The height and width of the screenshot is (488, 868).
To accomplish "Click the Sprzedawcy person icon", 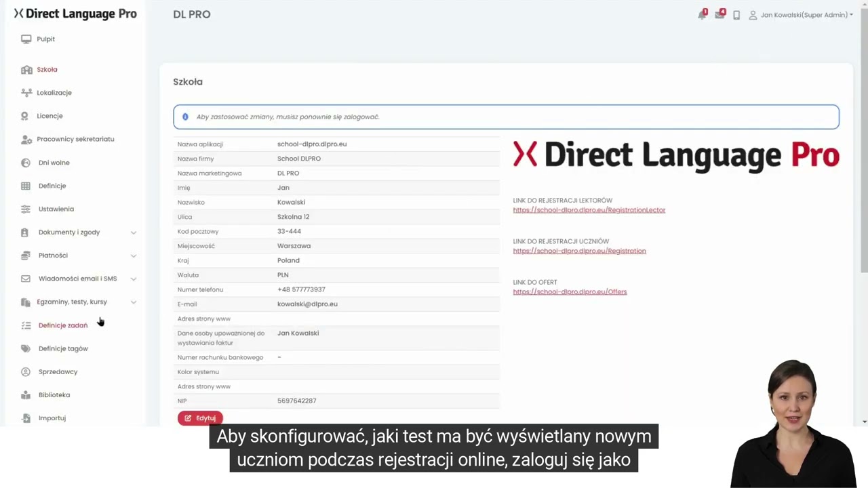I will pos(26,372).
